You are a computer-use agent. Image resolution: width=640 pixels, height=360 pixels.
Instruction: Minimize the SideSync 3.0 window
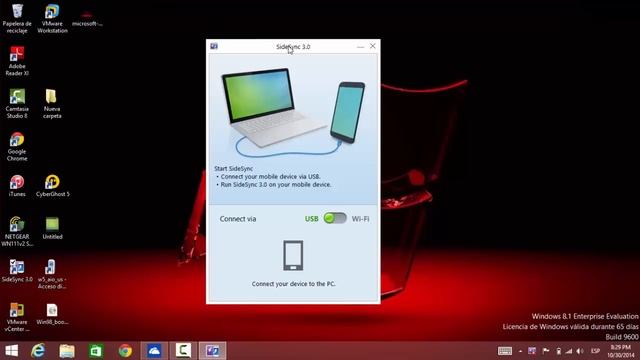click(x=360, y=47)
